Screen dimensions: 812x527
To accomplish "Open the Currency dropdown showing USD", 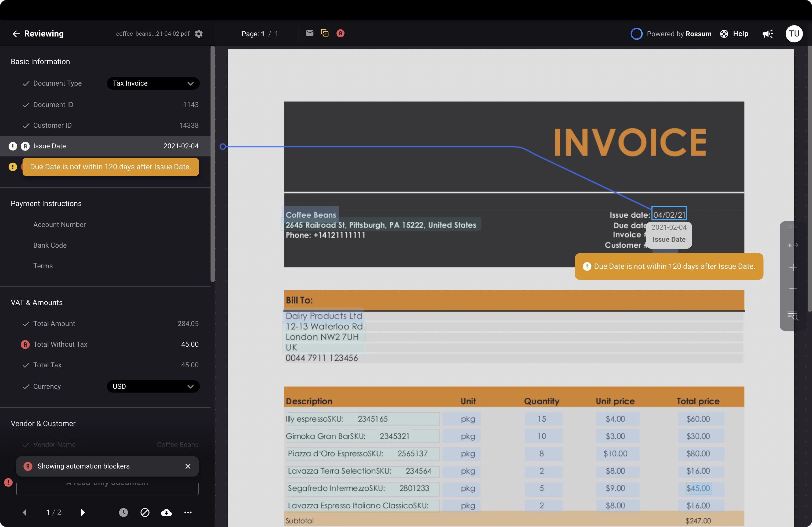I will (x=153, y=386).
